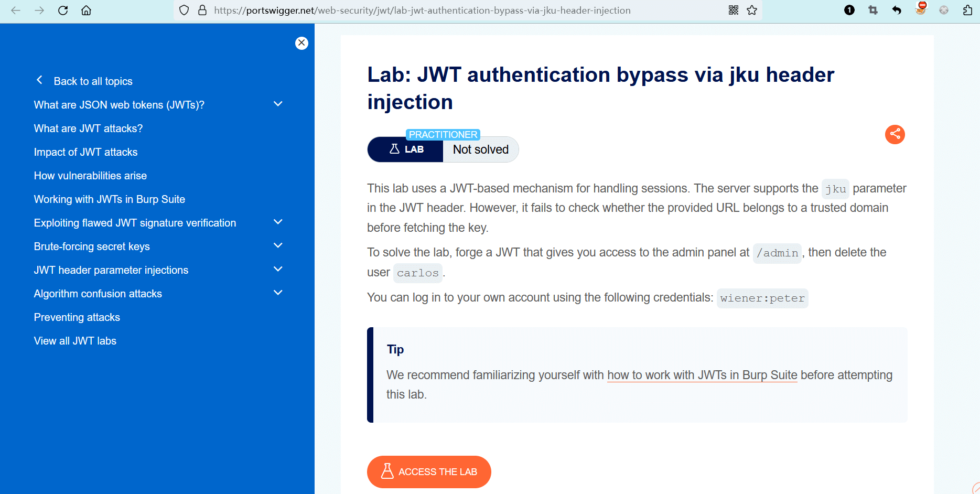The image size is (980, 494).
Task: Click the "Access the lab" button
Action: 429,471
